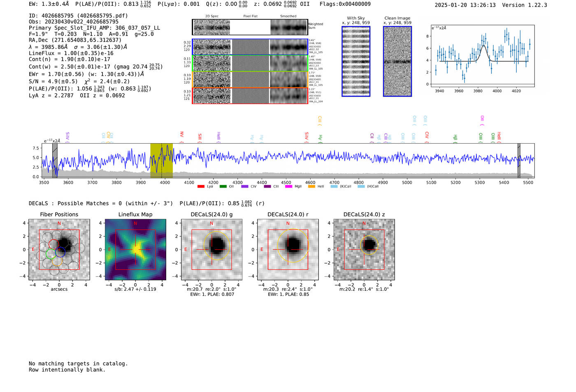Click the 'LineFlux = 1.00(±0.35)e-16' value
Viewport: 576px width, 392px height.
coord(71,53)
